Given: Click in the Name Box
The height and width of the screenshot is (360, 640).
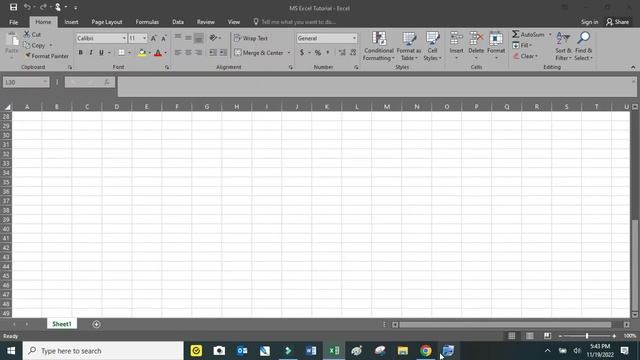Looking at the screenshot, I should 26,82.
